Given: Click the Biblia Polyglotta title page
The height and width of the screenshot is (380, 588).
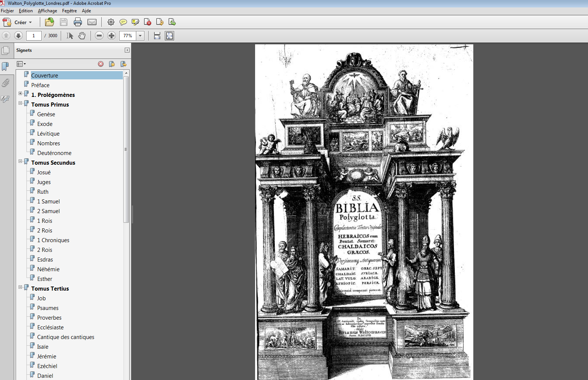Looking at the screenshot, I should 364,212.
